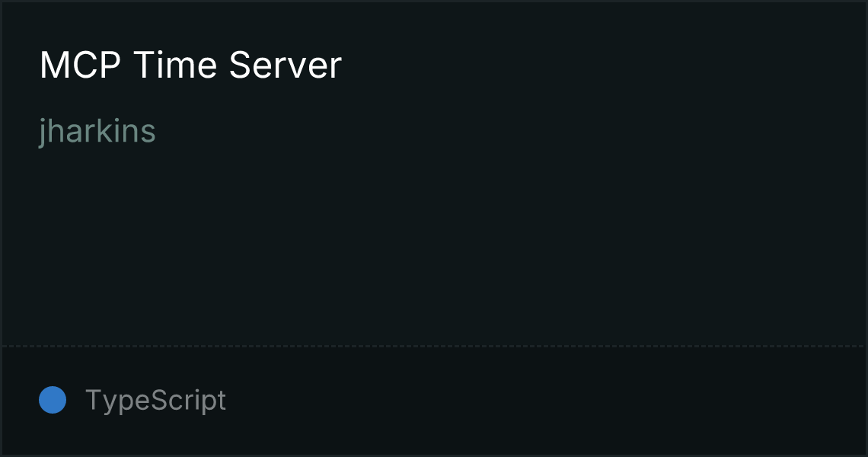Open the MCP Time Server card
The height and width of the screenshot is (457, 868).
coord(434,228)
